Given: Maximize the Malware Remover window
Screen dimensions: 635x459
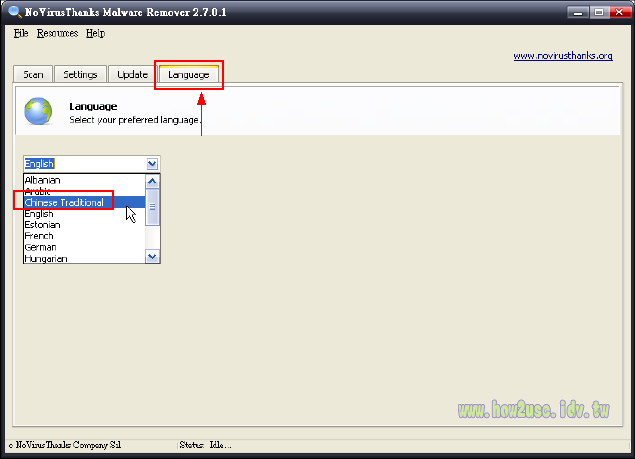Looking at the screenshot, I should [598, 13].
